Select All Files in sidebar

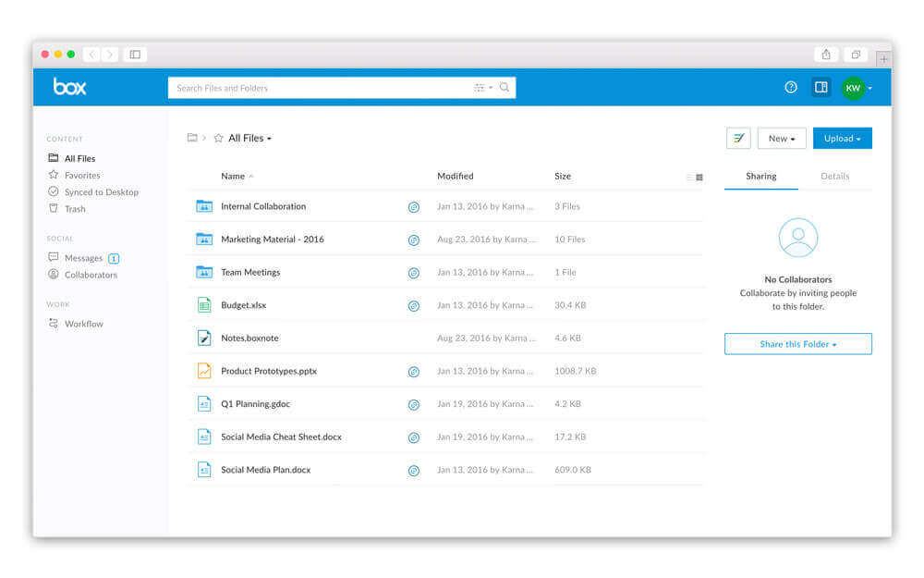(71, 158)
